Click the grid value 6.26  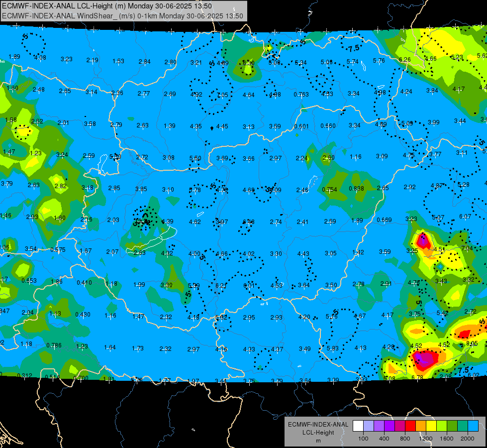click(x=405, y=59)
